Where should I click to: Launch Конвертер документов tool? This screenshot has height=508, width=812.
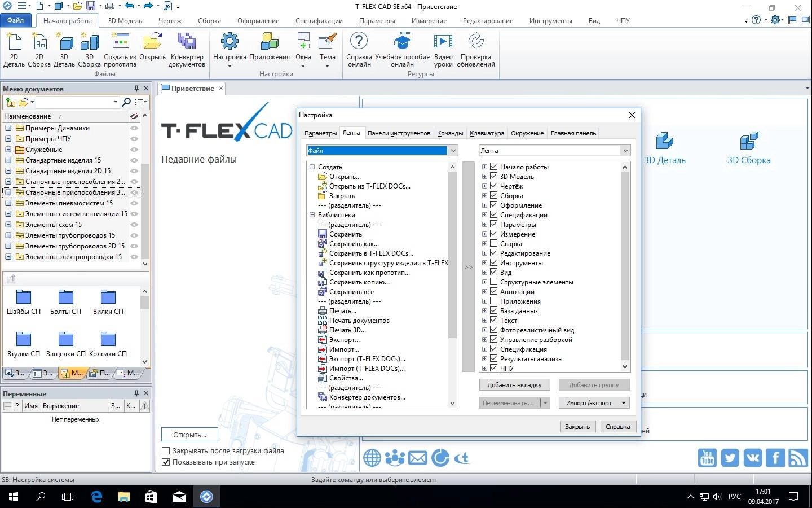tap(187, 50)
